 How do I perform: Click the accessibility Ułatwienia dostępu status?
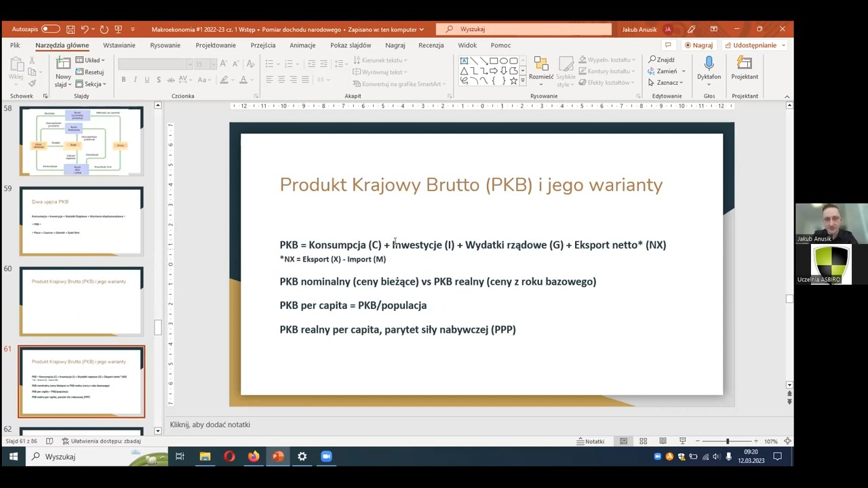pos(101,441)
